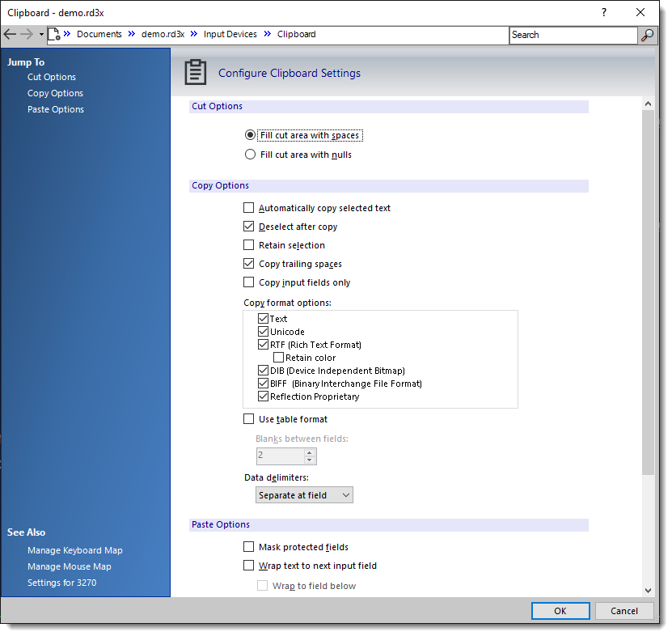
Task: Click the scroll down arrow
Action: [x=648, y=591]
